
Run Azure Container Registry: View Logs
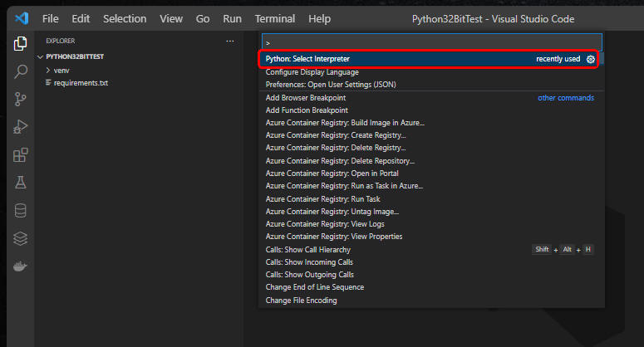431,224
